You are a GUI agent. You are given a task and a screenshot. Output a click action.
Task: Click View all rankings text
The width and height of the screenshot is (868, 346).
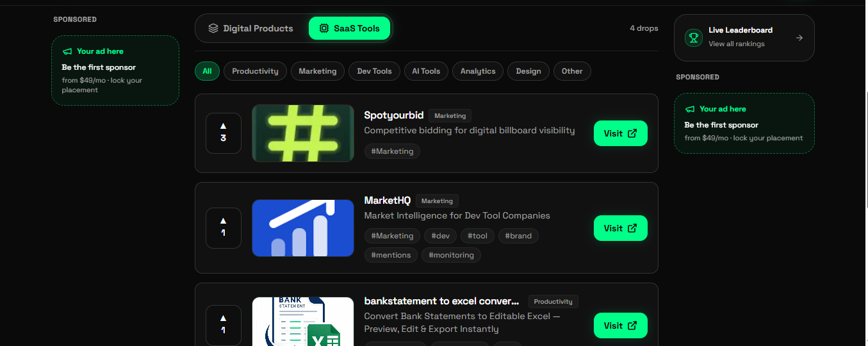click(737, 44)
